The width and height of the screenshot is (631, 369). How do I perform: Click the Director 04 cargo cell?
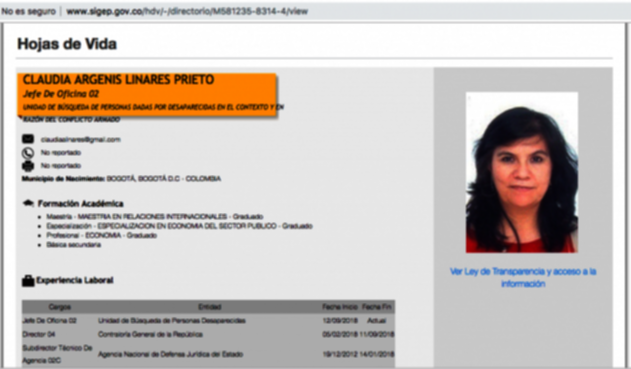39,334
